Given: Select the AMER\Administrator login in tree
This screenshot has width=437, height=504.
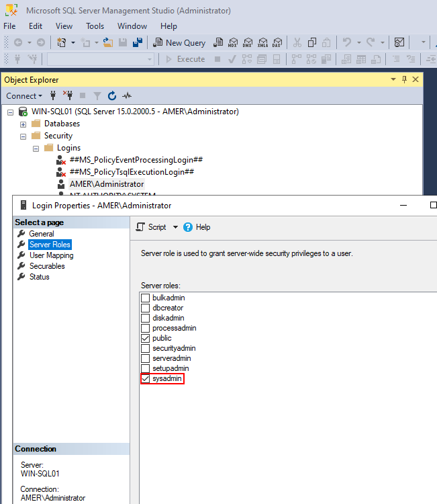Looking at the screenshot, I should (x=106, y=184).
